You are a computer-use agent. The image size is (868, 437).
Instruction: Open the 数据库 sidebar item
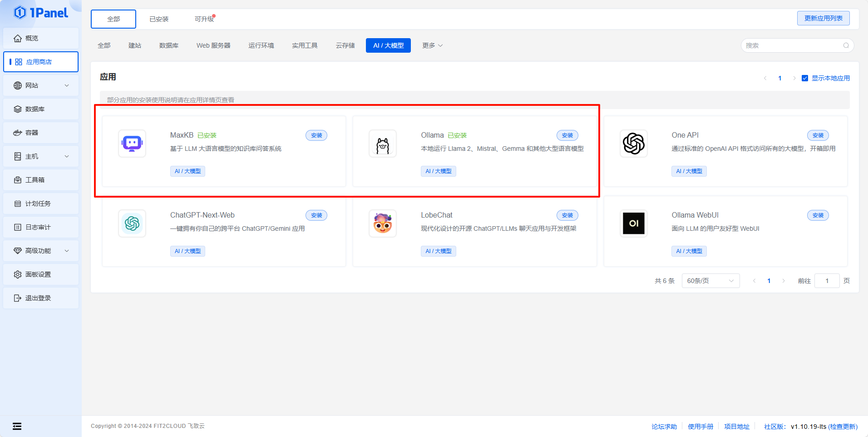[x=41, y=109]
